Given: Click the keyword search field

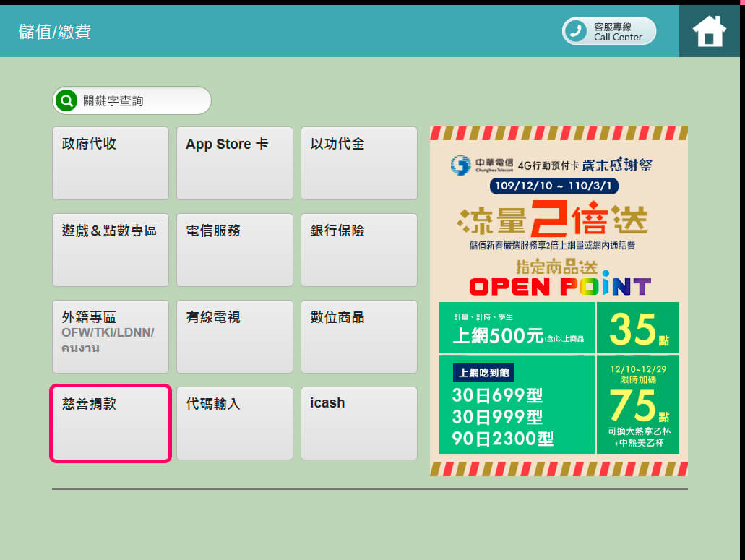Looking at the screenshot, I should (x=141, y=101).
